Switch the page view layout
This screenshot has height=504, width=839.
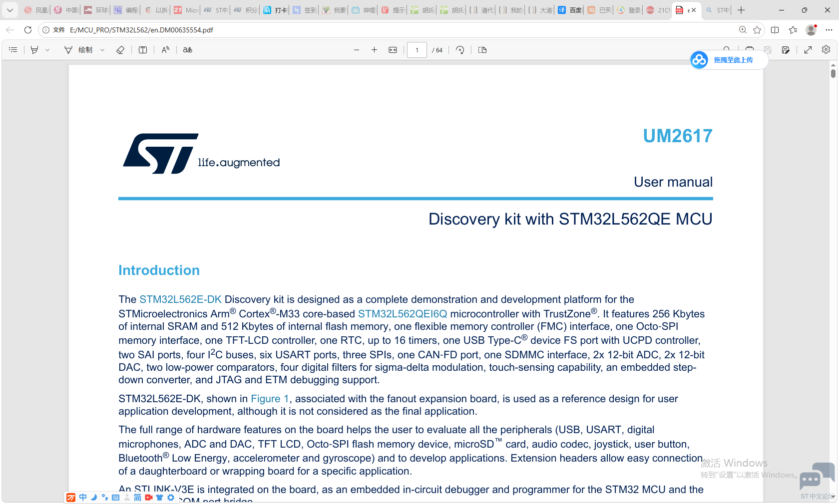(x=482, y=50)
